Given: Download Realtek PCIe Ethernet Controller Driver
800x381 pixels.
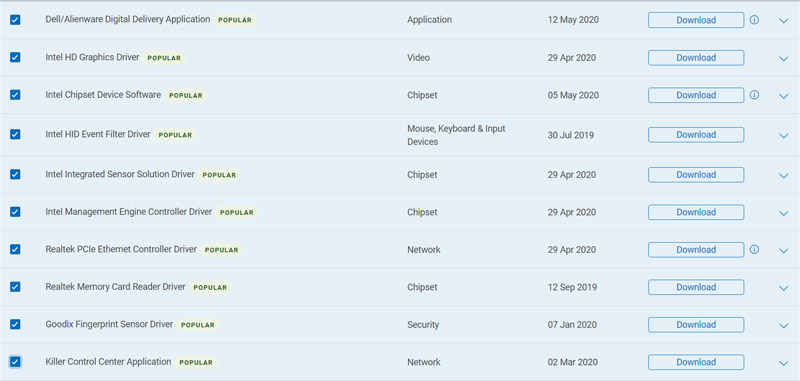Looking at the screenshot, I should (696, 249).
